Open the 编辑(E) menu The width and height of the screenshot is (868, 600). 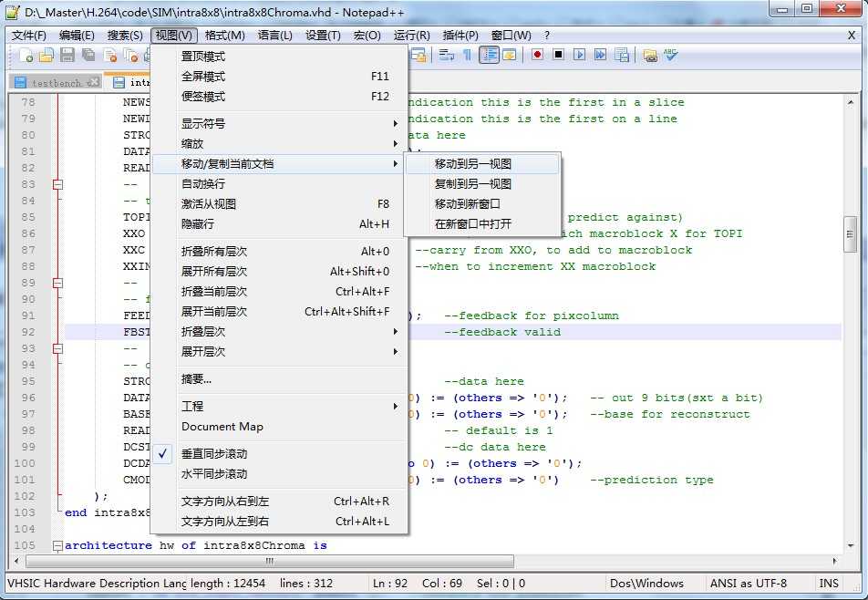[77, 36]
